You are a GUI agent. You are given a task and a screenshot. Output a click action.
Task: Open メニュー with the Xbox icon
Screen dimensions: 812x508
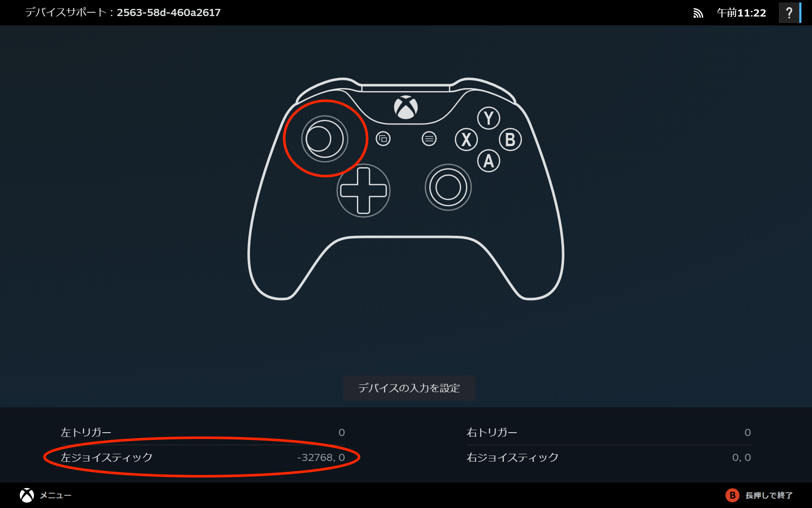click(46, 495)
